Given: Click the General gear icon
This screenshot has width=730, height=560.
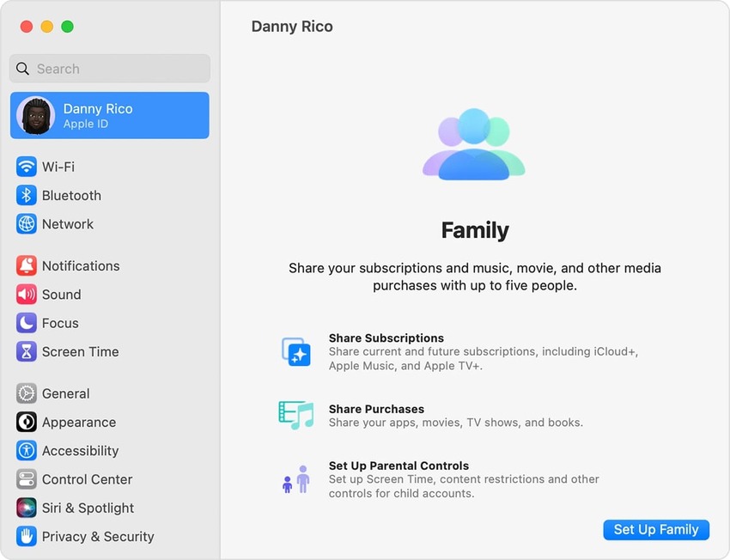Looking at the screenshot, I should click(27, 394).
